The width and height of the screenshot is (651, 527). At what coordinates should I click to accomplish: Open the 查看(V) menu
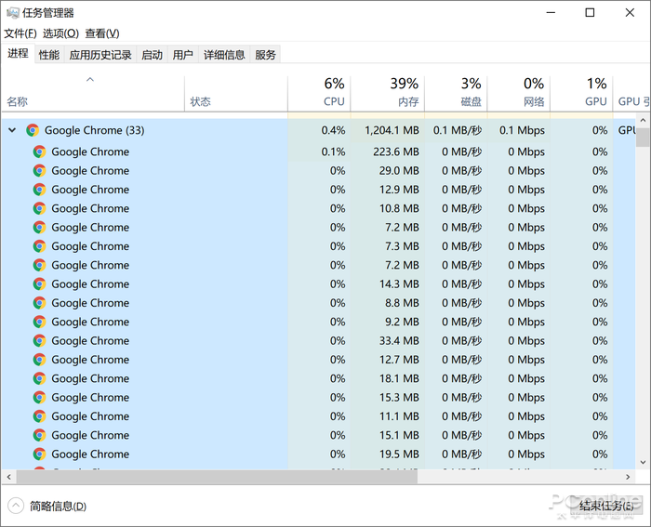pyautogui.click(x=102, y=34)
